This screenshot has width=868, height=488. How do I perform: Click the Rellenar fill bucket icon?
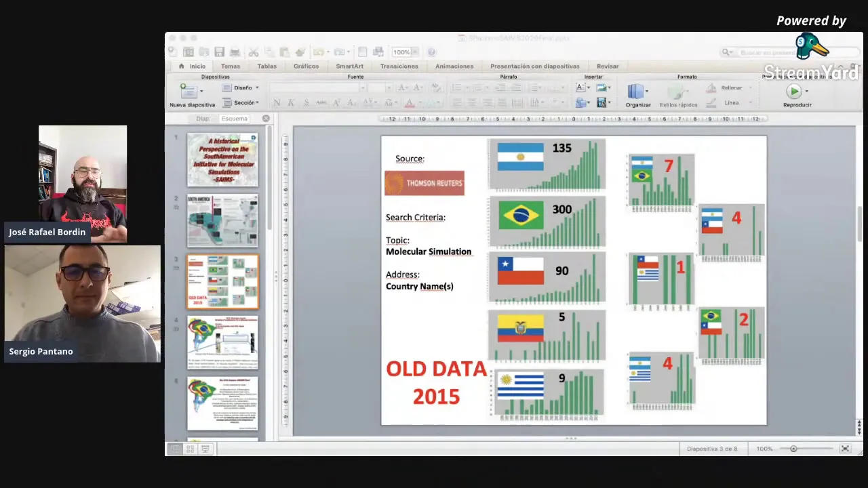[x=711, y=88]
